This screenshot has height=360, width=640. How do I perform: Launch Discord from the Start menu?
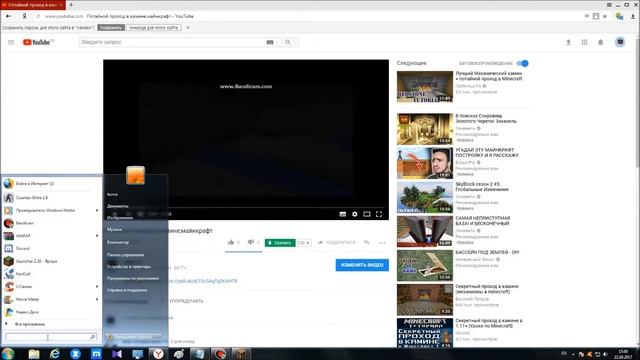[50, 249]
